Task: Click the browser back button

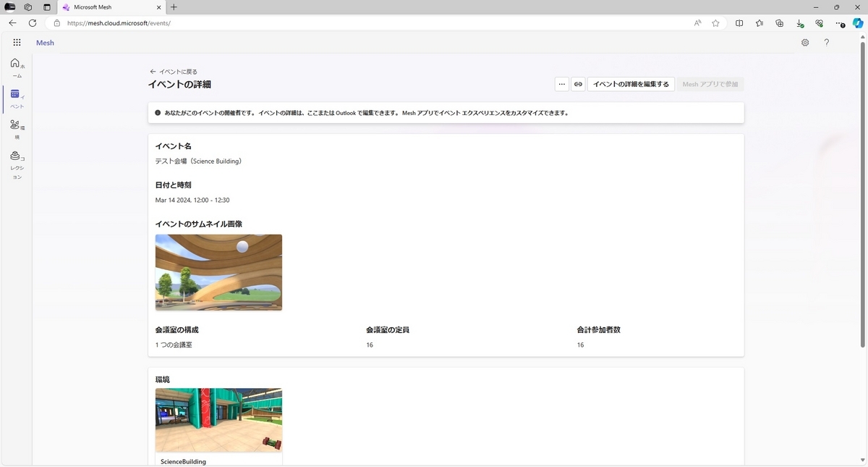Action: pyautogui.click(x=12, y=23)
